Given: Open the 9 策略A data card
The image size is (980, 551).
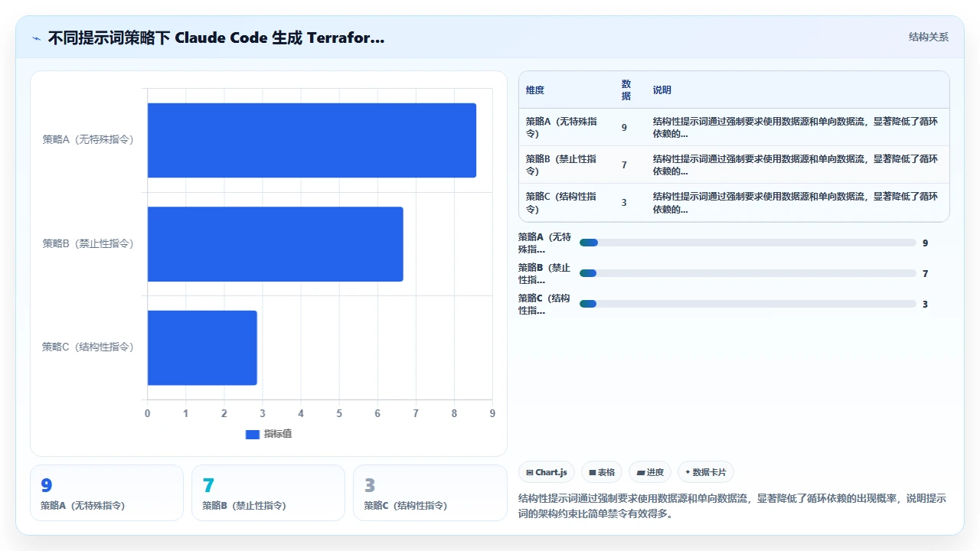Looking at the screenshot, I should pos(106,493).
